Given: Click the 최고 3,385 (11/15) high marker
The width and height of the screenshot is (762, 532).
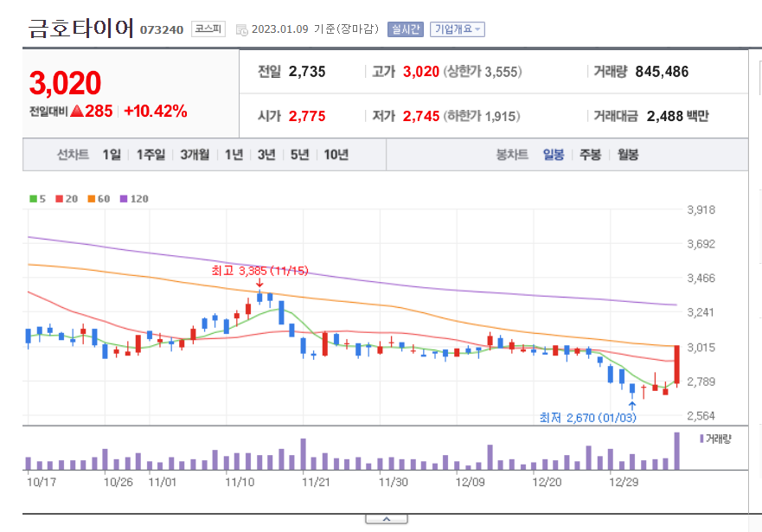Looking at the screenshot, I should 259,271.
